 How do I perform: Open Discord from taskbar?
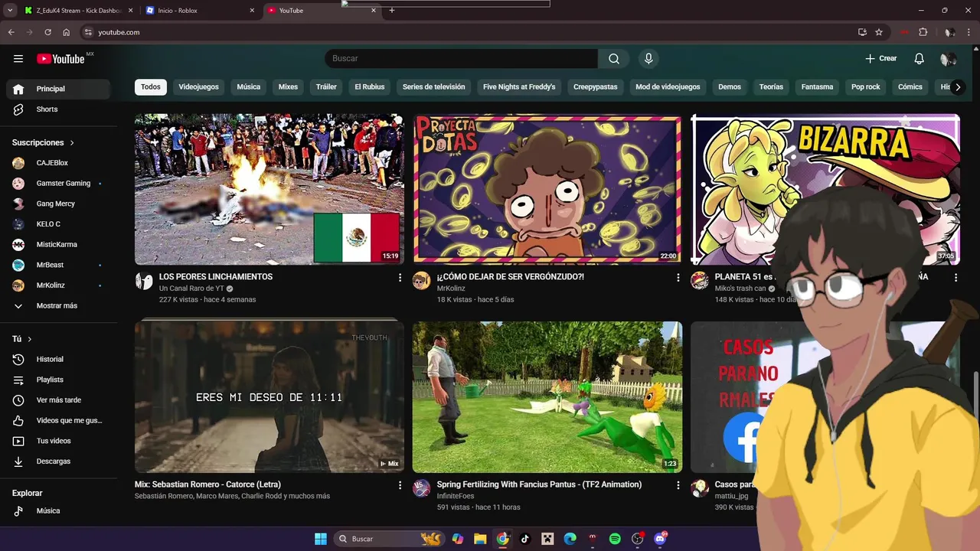pyautogui.click(x=660, y=539)
